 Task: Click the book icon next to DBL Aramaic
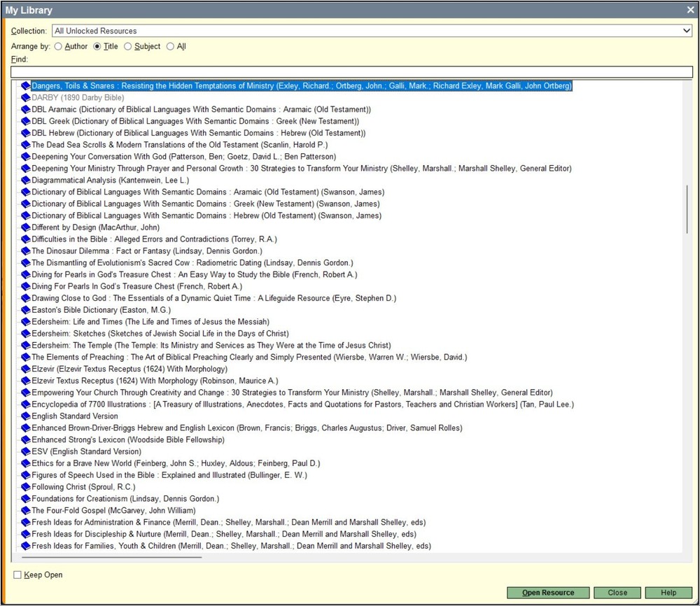[26, 109]
